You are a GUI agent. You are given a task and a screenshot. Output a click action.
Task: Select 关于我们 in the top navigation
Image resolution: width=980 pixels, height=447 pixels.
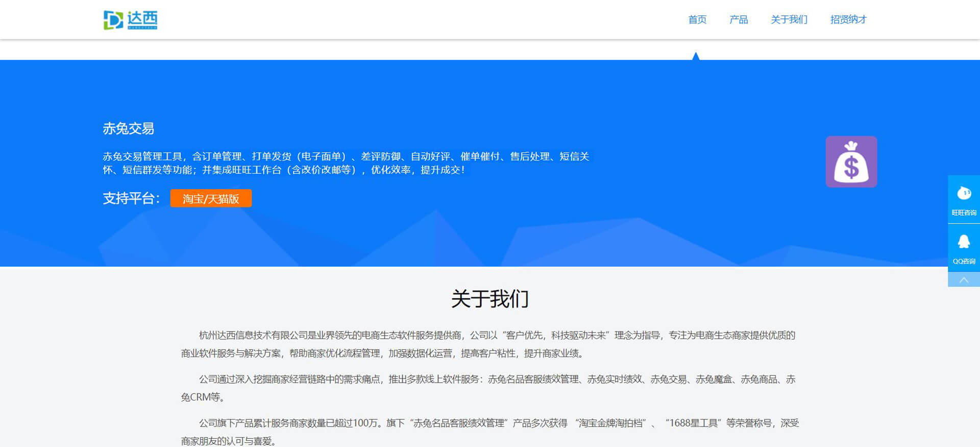coord(789,19)
